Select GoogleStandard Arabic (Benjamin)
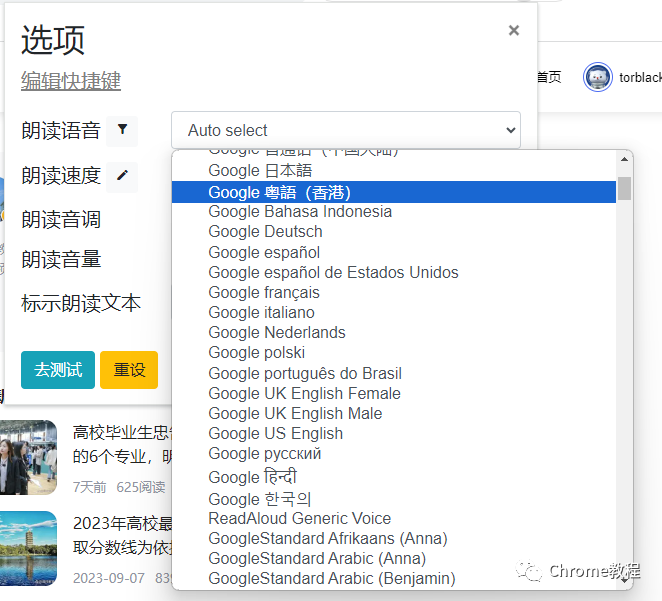 tap(394, 579)
